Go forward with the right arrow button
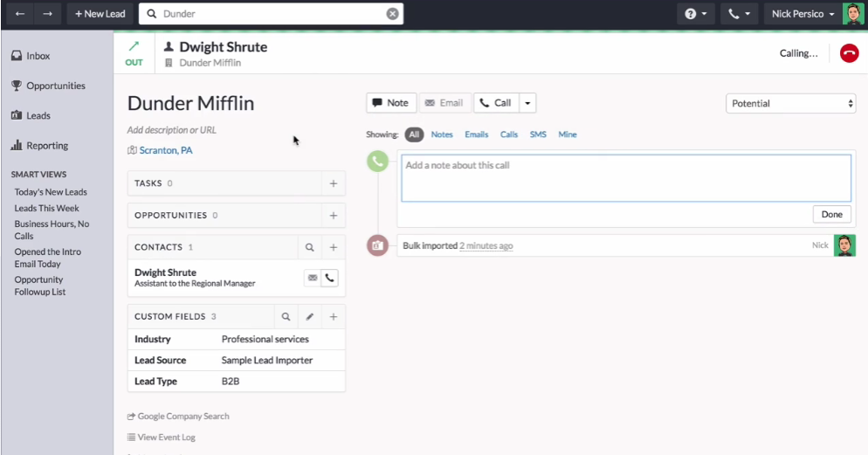Viewport: 868px width, 455px height. click(48, 14)
